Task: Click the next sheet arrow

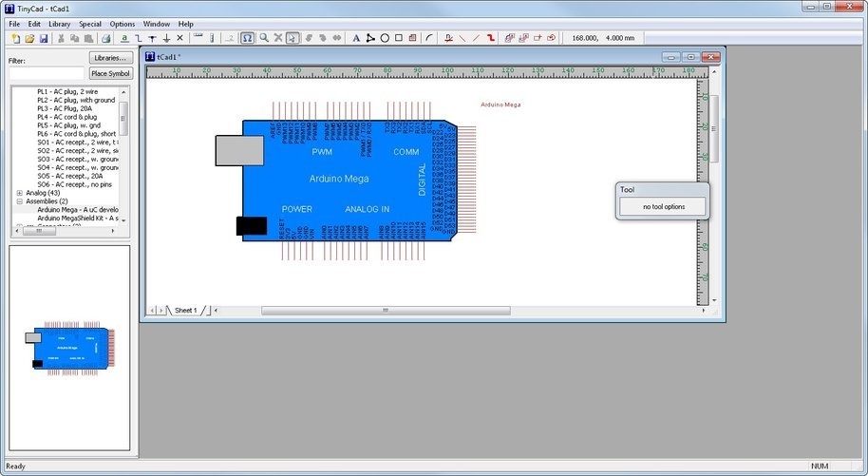Action: coord(161,311)
